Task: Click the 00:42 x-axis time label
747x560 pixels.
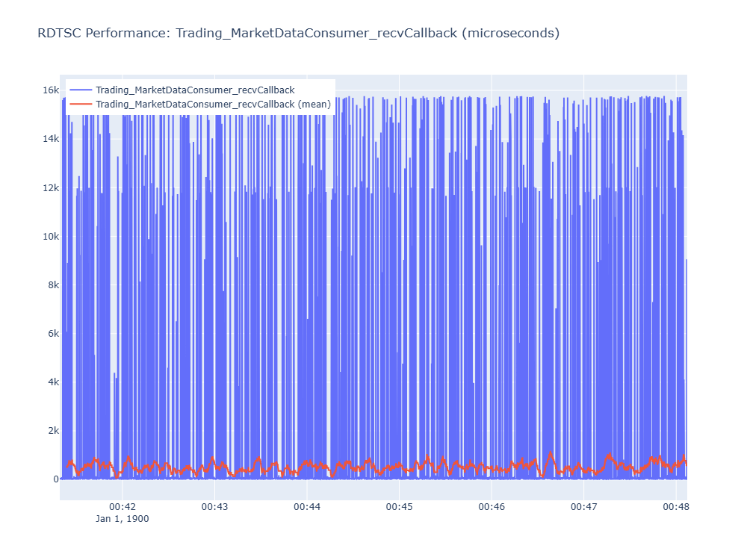Action: point(123,507)
